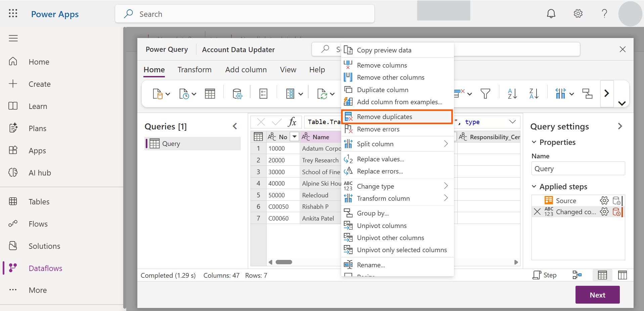Switch to diagram view in status bar

(577, 275)
